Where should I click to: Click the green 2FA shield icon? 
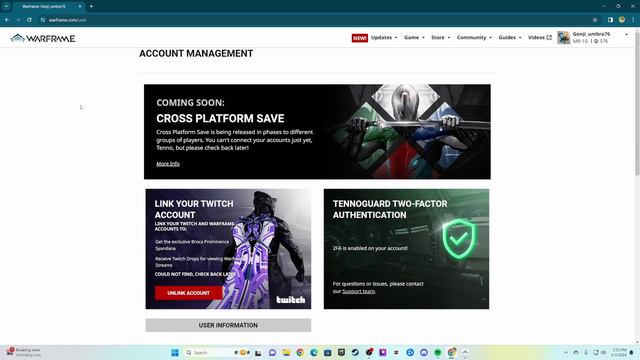click(459, 239)
